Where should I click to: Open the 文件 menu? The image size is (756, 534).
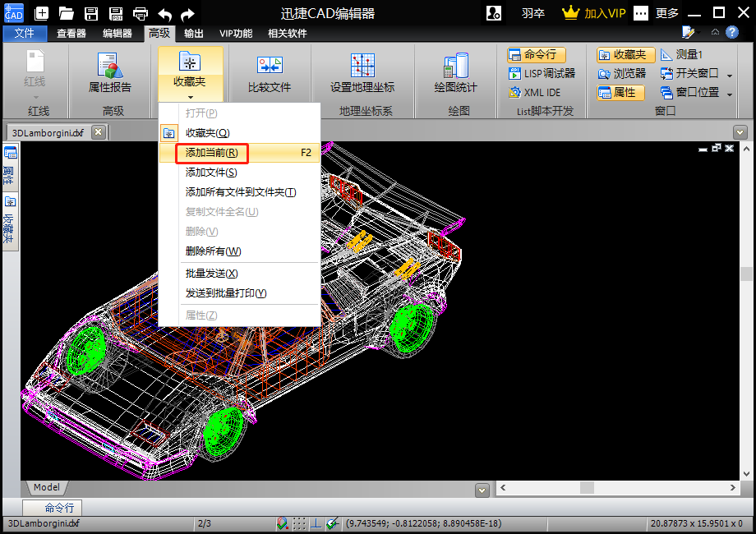(x=25, y=33)
